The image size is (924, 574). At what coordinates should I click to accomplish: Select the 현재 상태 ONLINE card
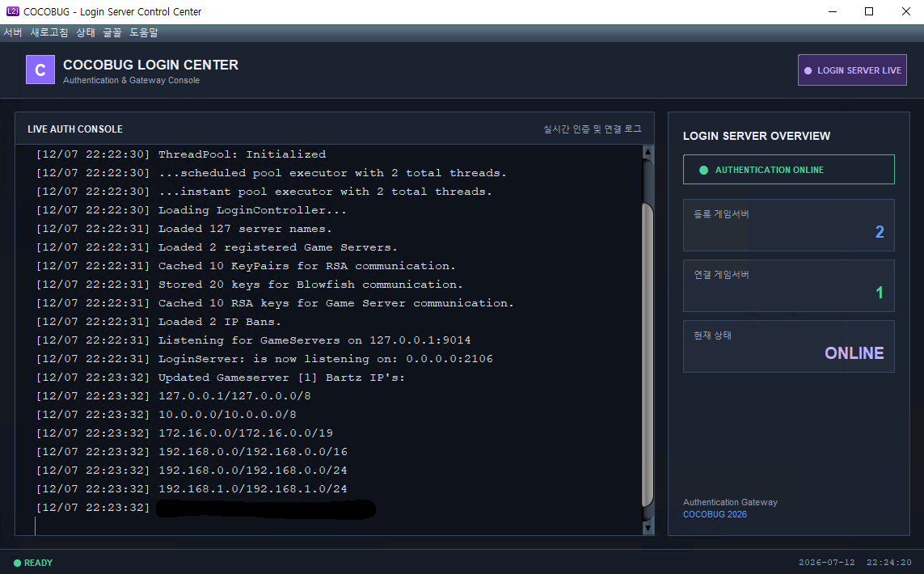point(788,347)
